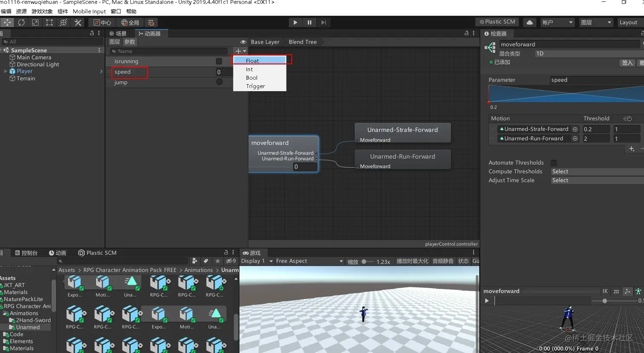
Task: Toggle pivot mode 中心 button
Action: pos(102,23)
